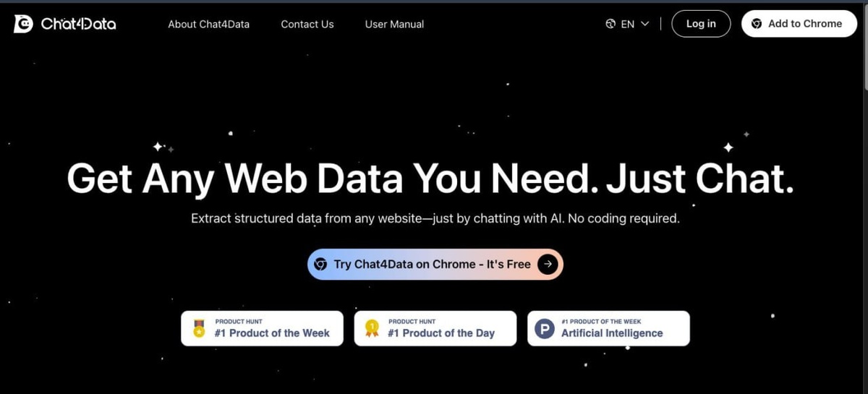Select the EN language label
Viewport: 868px width, 394px height.
pos(628,24)
